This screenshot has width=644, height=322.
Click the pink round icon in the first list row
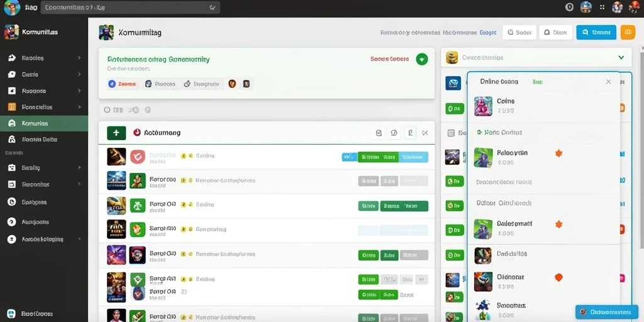(x=138, y=157)
